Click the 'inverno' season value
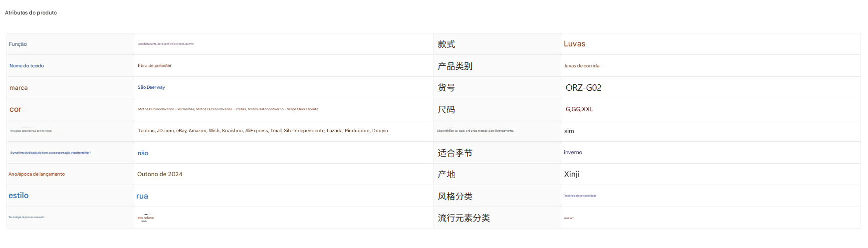The width and height of the screenshot is (868, 248). [x=573, y=153]
